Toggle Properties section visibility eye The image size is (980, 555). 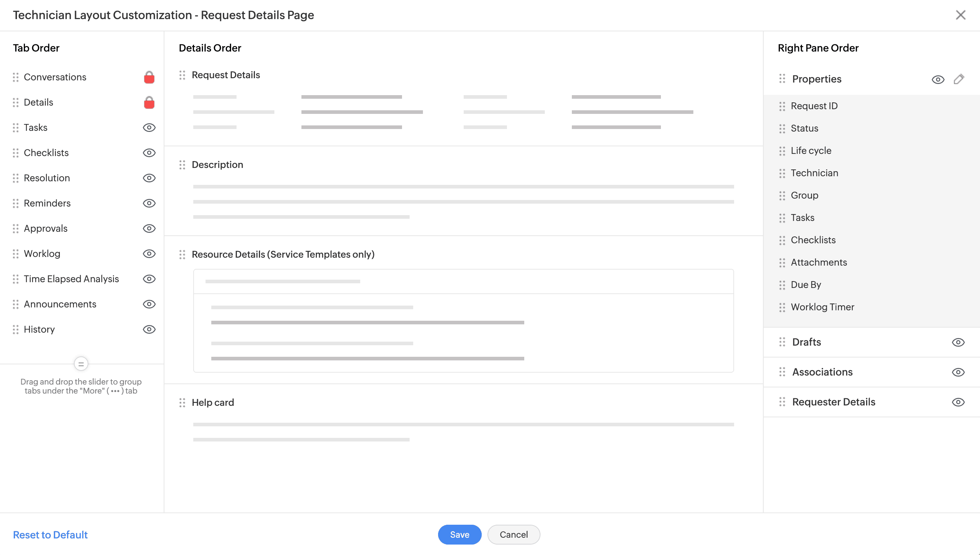(x=938, y=79)
